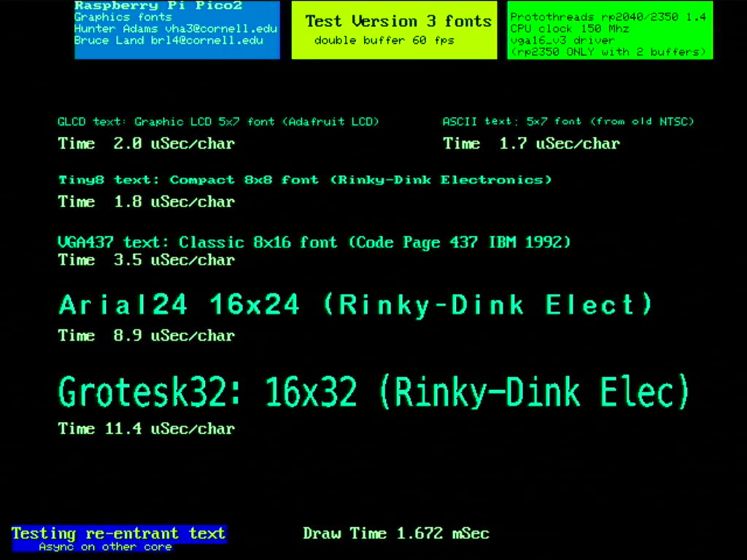Select the Test Version 3 fonts heading
This screenshot has height=560, width=747.
pos(398,21)
